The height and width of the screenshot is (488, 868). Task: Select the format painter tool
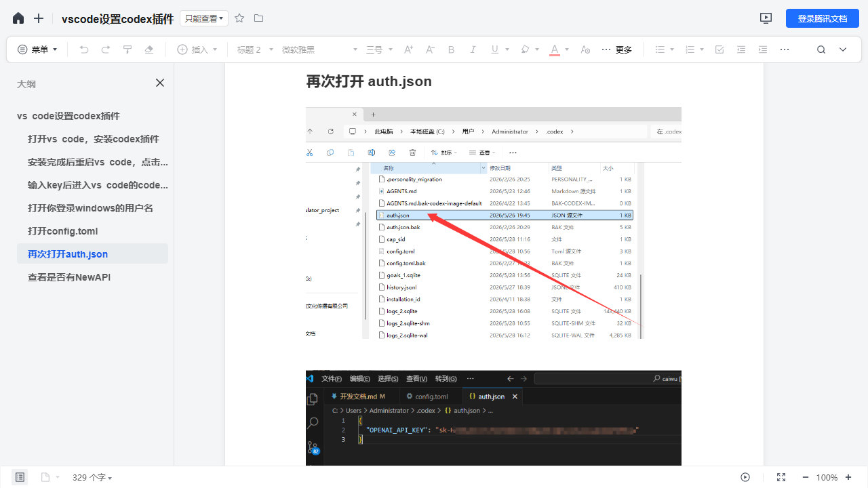(x=127, y=49)
